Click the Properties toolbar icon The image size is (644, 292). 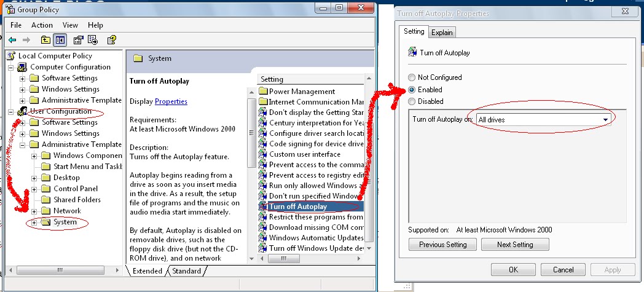click(78, 40)
